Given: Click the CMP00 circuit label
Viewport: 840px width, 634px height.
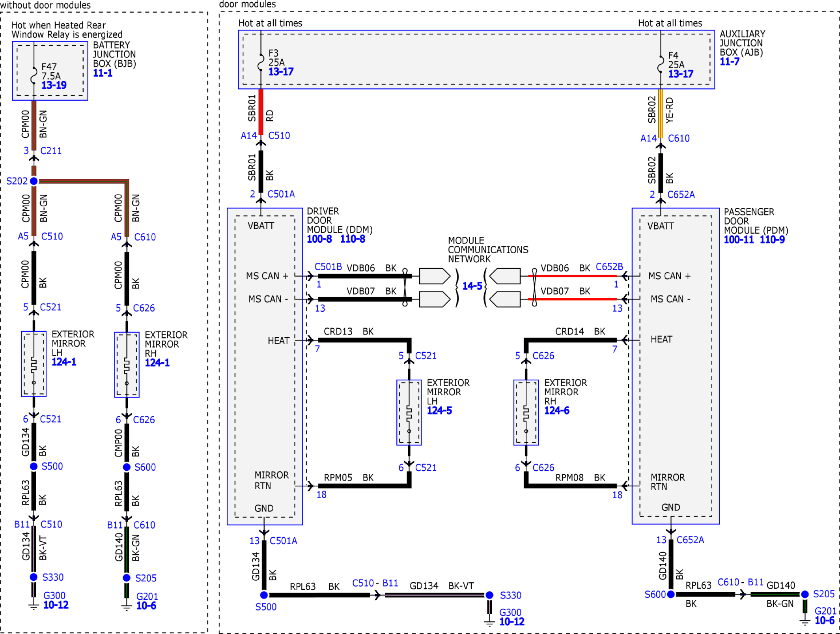Looking at the screenshot, I should click(x=118, y=443).
